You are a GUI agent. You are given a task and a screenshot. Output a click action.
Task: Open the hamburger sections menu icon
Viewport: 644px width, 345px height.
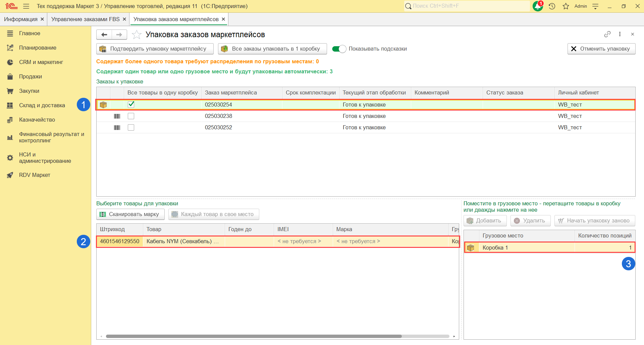(26, 6)
